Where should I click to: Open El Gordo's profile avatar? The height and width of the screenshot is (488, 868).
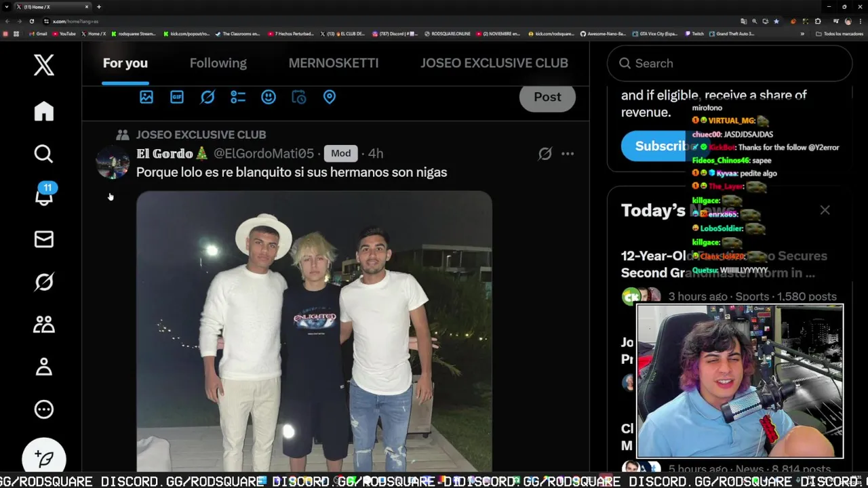(x=113, y=163)
